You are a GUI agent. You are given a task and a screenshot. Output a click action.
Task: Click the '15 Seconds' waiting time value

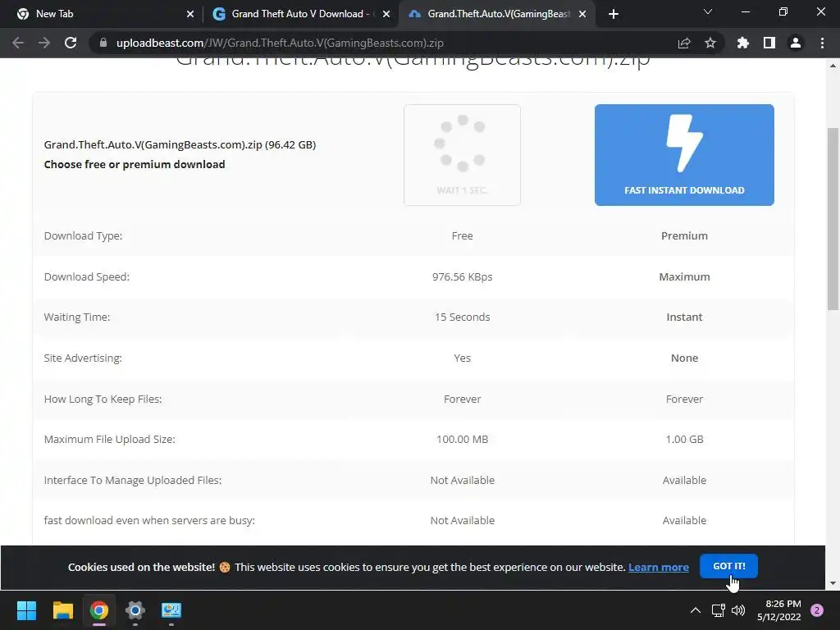pos(463,317)
